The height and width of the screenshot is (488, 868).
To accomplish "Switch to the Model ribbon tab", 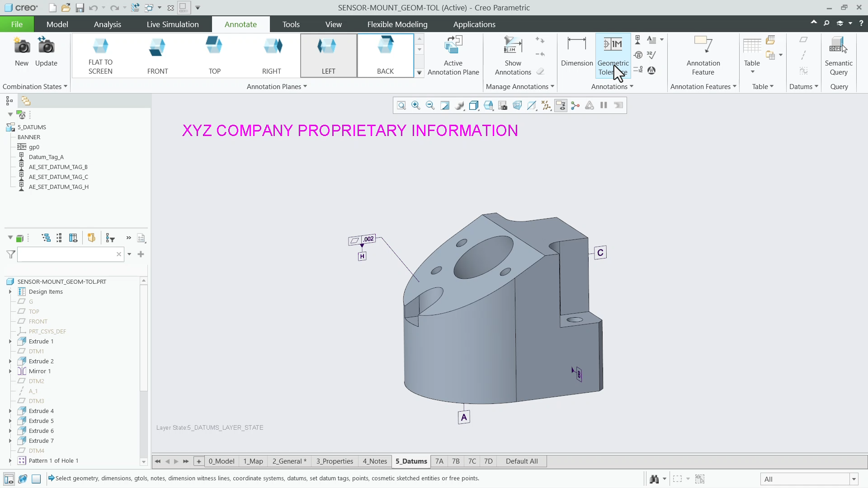I will point(57,24).
